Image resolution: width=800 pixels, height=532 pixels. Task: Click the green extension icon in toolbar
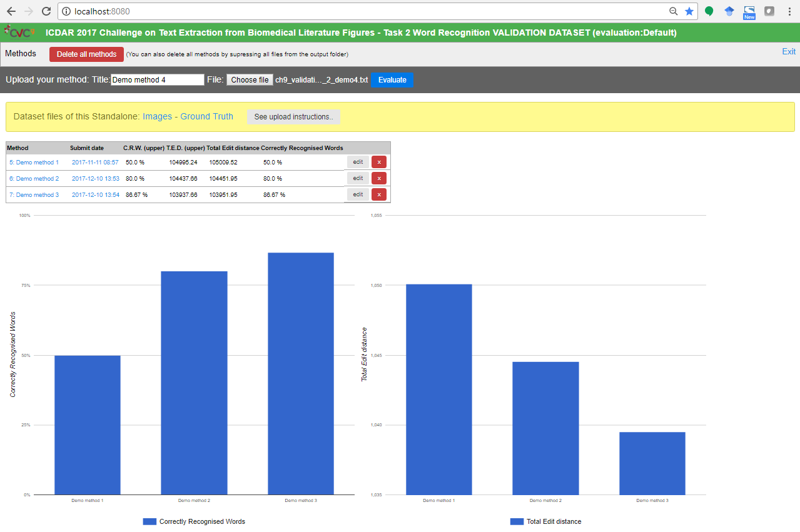(x=709, y=11)
